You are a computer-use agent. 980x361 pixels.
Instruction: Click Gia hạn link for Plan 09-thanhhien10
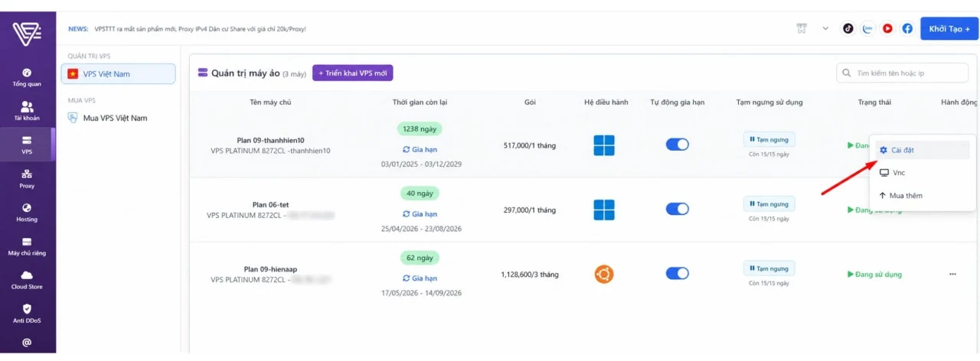click(x=420, y=149)
